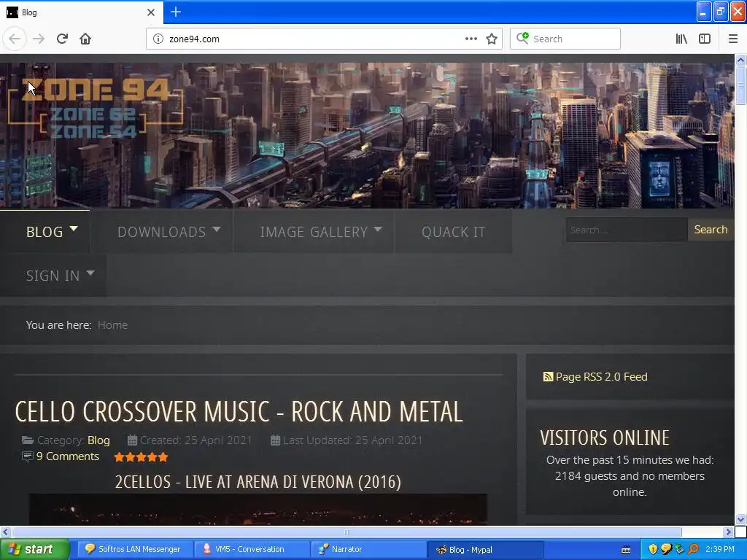747x560 pixels.
Task: Click the RSS feed icon
Action: click(548, 377)
